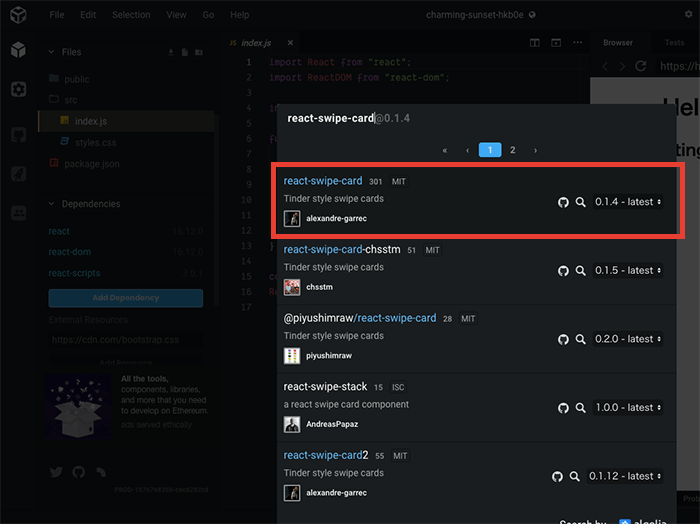Screen dimensions: 700x524
Task: Click the react-swipe-card2 package name
Action: [x=326, y=455]
